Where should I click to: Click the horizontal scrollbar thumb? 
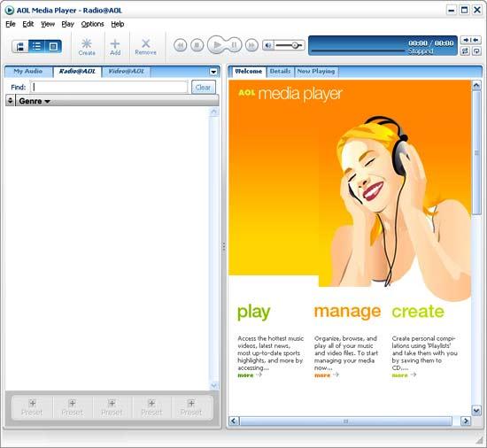pyautogui.click(x=345, y=421)
